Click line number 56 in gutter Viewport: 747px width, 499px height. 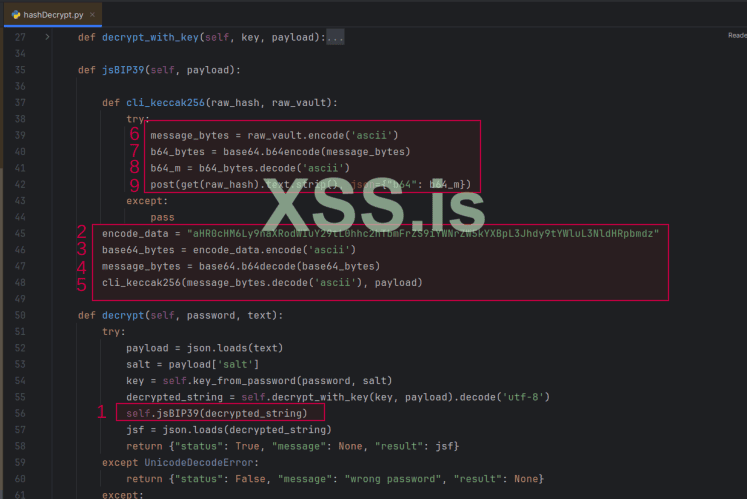(x=20, y=413)
